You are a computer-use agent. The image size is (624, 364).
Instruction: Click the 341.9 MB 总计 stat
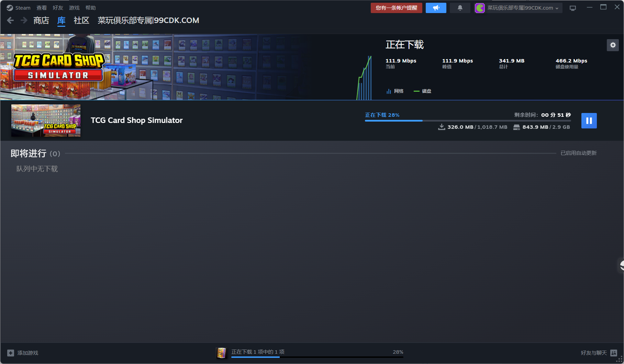click(512, 63)
